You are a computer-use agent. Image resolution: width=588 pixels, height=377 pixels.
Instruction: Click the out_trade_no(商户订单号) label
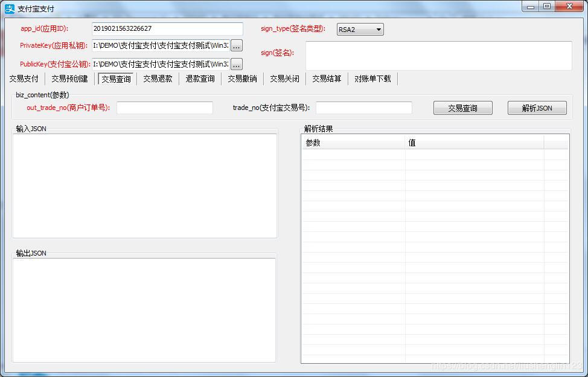(68, 108)
